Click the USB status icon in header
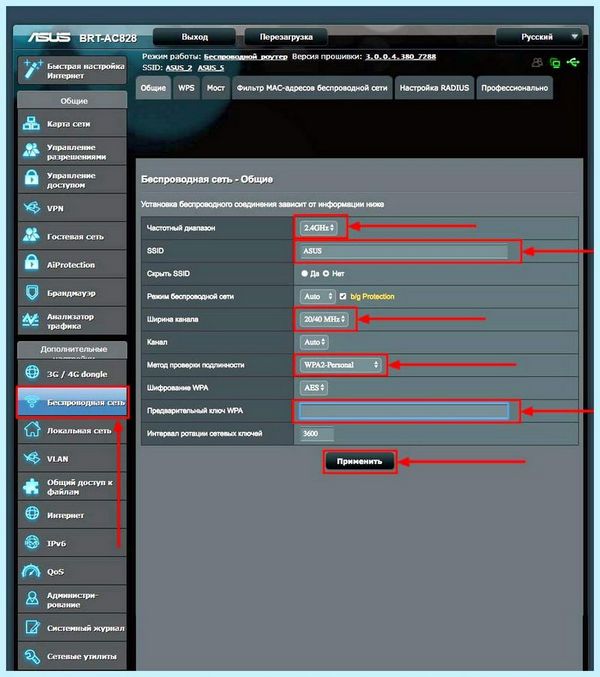 point(573,62)
